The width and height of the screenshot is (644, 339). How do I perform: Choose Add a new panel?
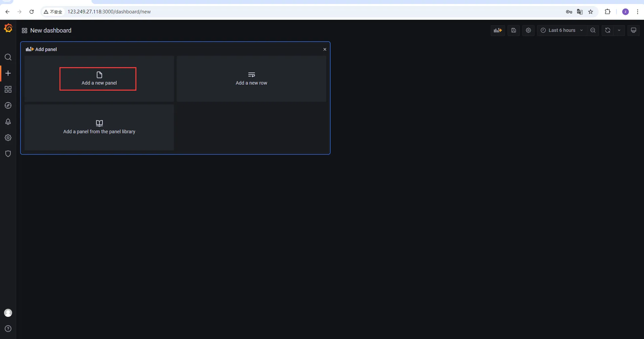click(99, 79)
